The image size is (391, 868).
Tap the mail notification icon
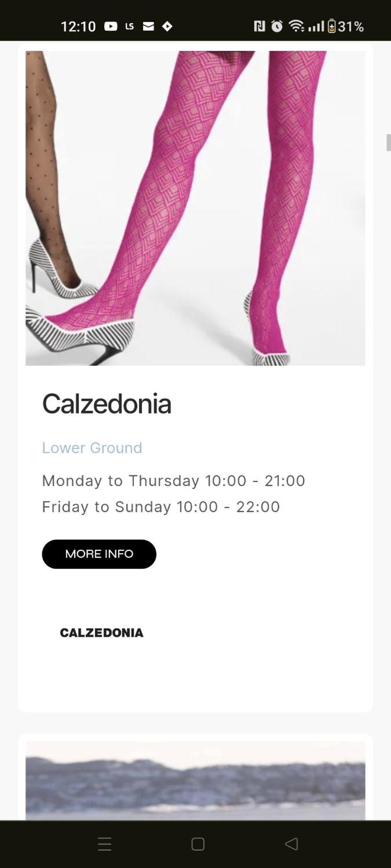point(149,26)
